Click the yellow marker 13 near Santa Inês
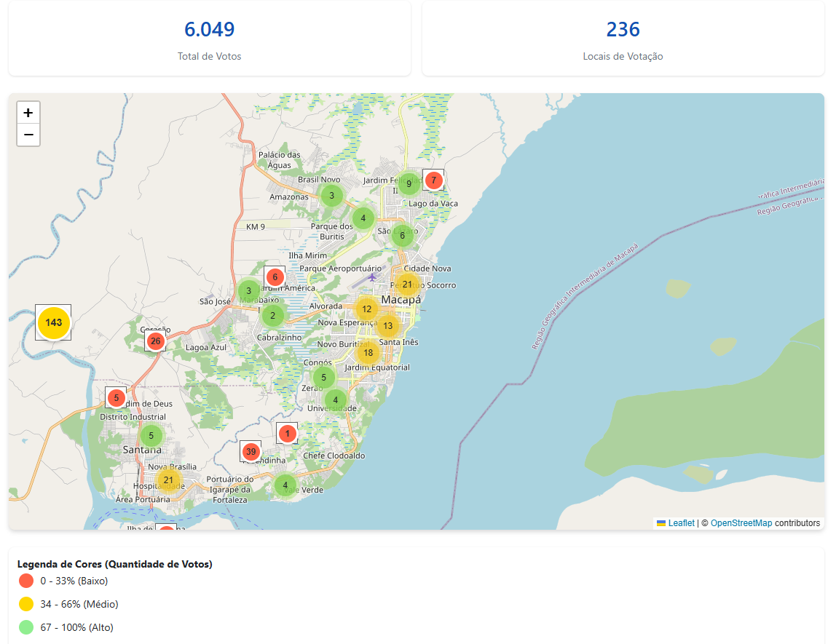 pos(388,326)
